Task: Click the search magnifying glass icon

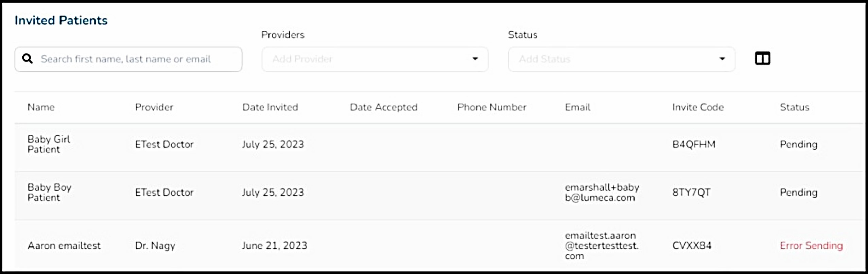Action: [x=28, y=59]
